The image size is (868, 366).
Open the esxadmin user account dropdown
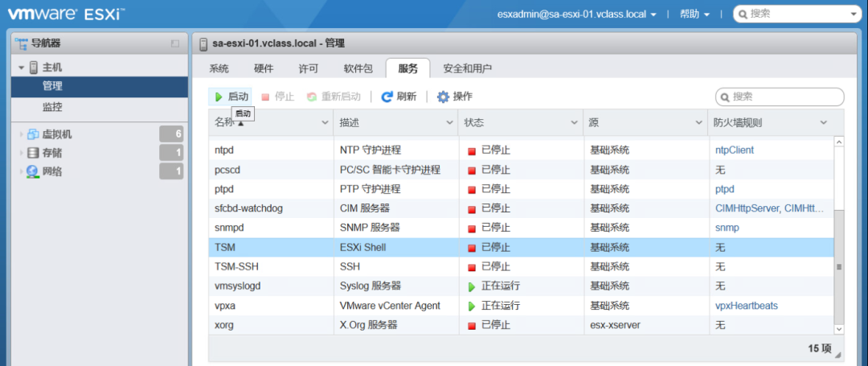coord(577,14)
